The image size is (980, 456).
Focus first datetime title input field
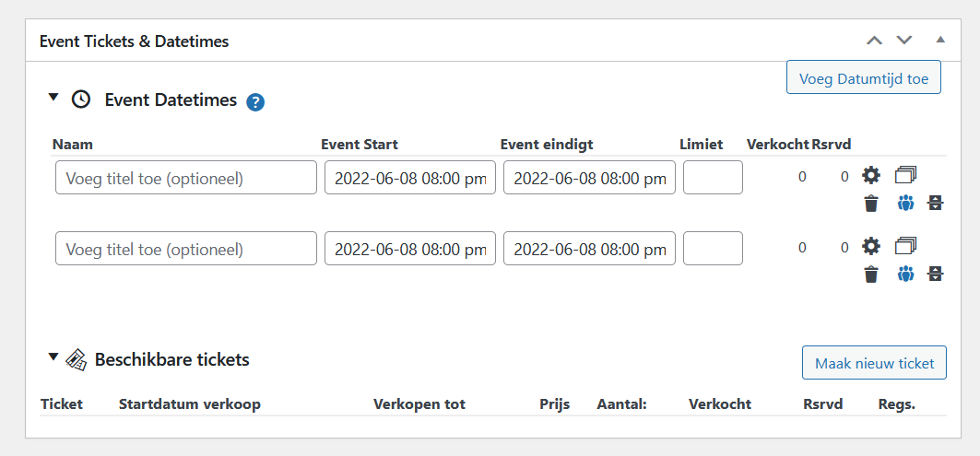coord(186,178)
